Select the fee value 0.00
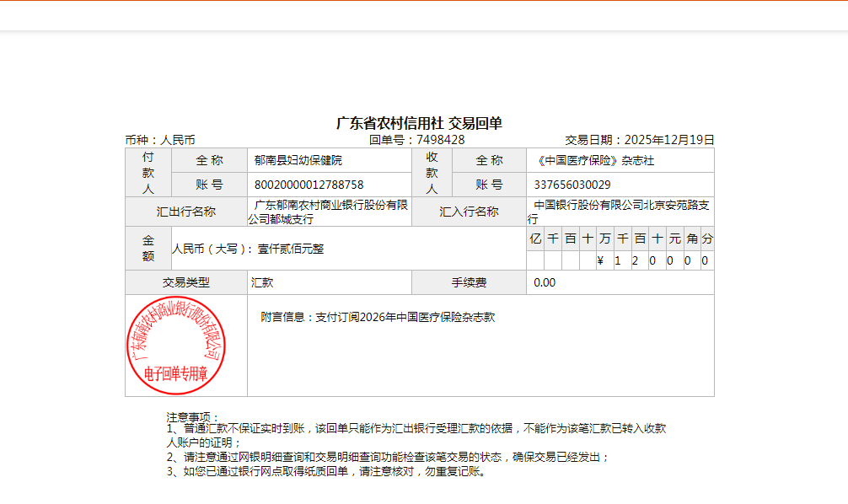The width and height of the screenshot is (848, 504). (545, 283)
